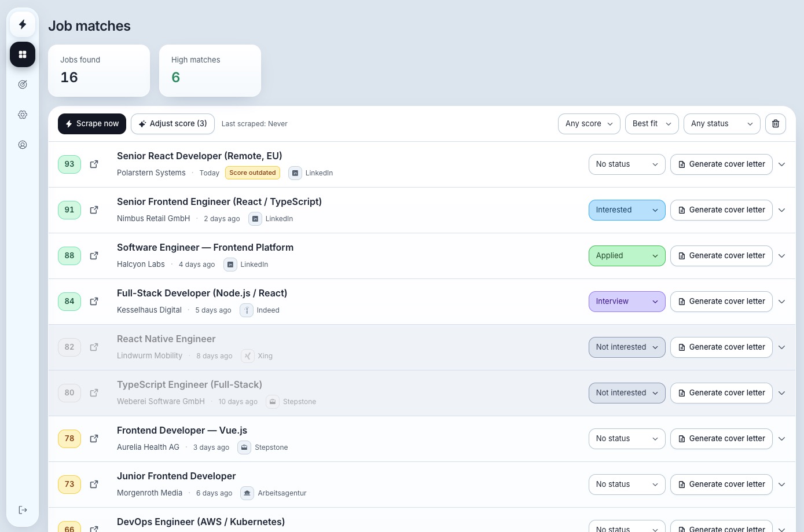Open the Any status filter dropdown
The width and height of the screenshot is (804, 532).
pos(722,124)
